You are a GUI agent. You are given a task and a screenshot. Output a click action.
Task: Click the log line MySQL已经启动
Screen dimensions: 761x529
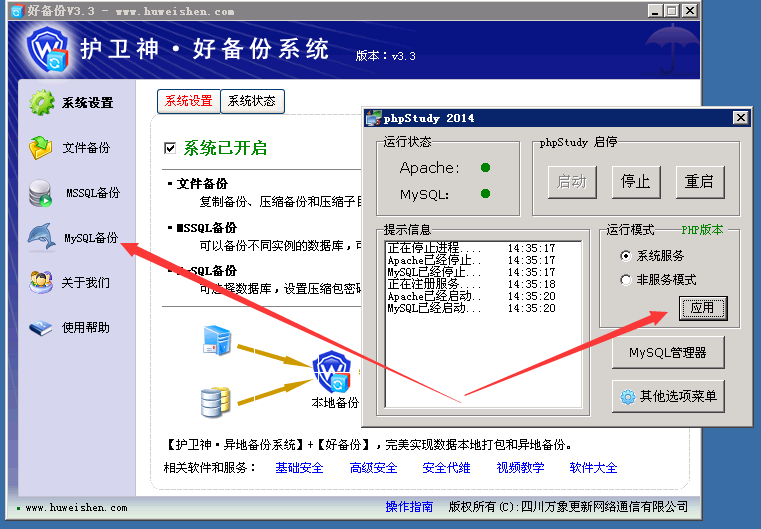coord(471,308)
